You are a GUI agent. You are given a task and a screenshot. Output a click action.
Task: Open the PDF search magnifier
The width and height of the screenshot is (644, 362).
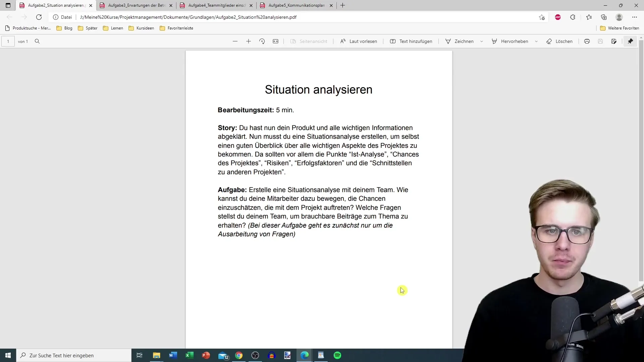[x=37, y=41]
